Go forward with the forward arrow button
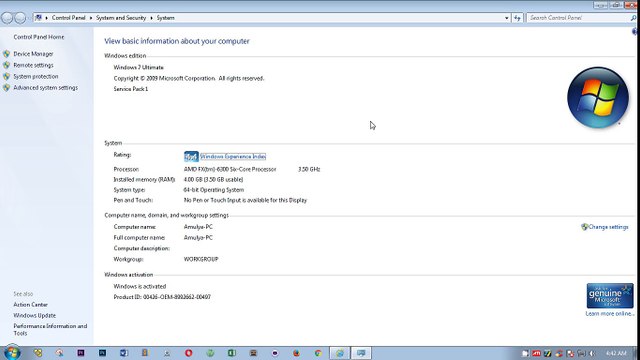This screenshot has width=640, height=360. pyautogui.click(x=20, y=18)
